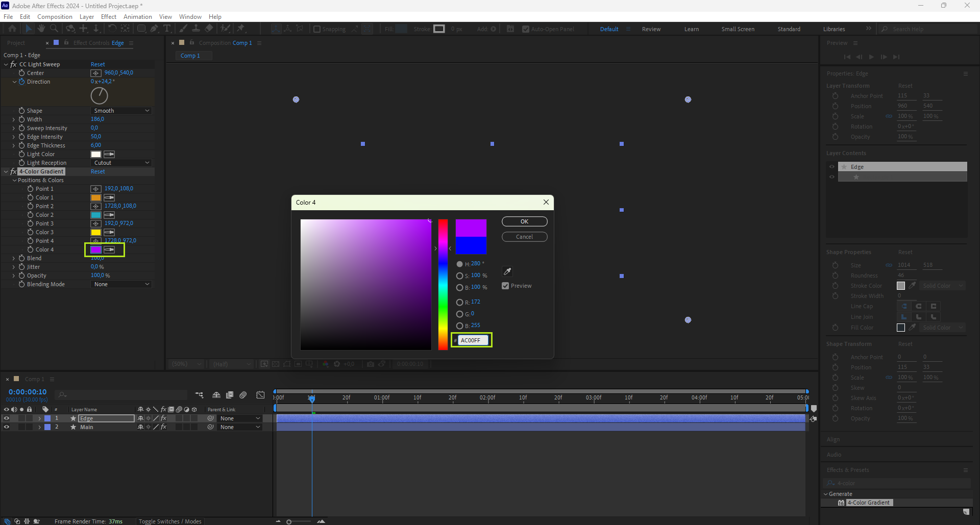Click the Color 1 eyedropper icon
The height and width of the screenshot is (525, 980).
coord(109,197)
